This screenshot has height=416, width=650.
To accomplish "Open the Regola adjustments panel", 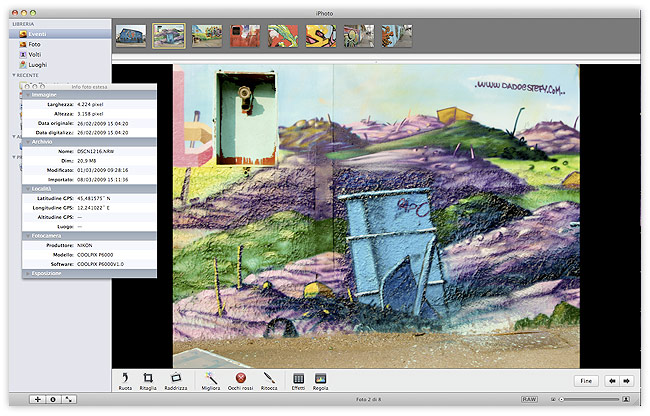I will click(x=320, y=381).
